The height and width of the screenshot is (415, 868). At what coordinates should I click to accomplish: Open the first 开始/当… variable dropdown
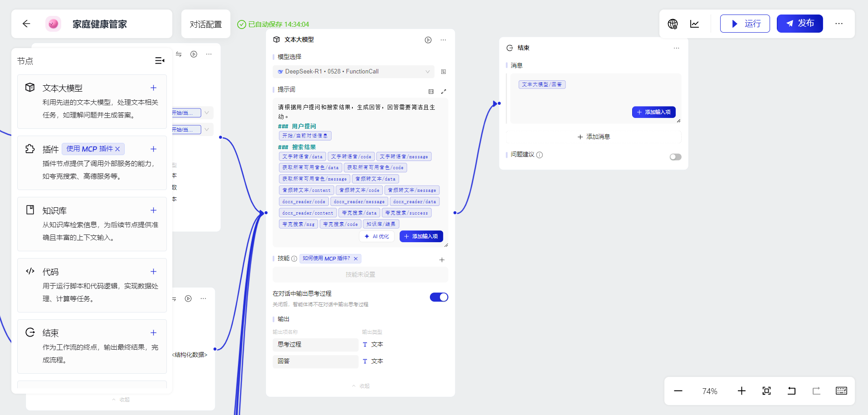[x=207, y=112]
